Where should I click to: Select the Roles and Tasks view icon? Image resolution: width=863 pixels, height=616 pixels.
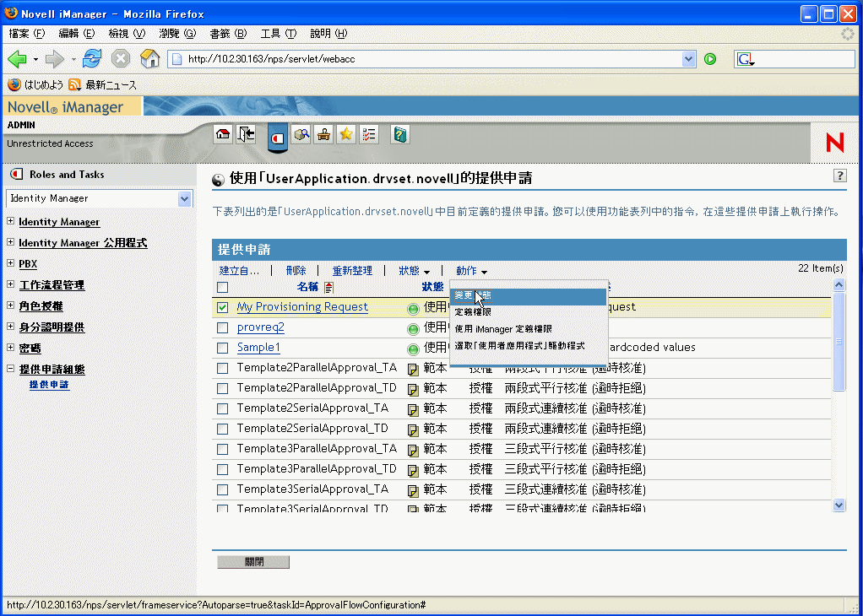point(277,137)
